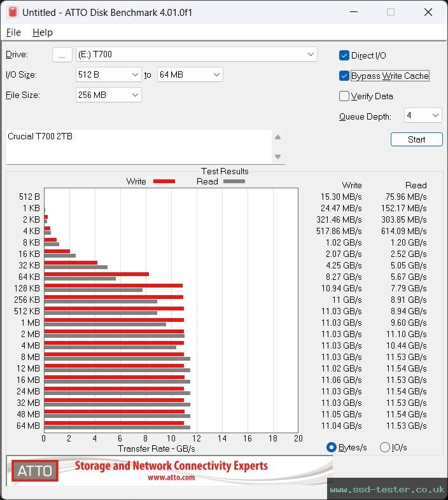Start the benchmark with the Start button

[416, 139]
